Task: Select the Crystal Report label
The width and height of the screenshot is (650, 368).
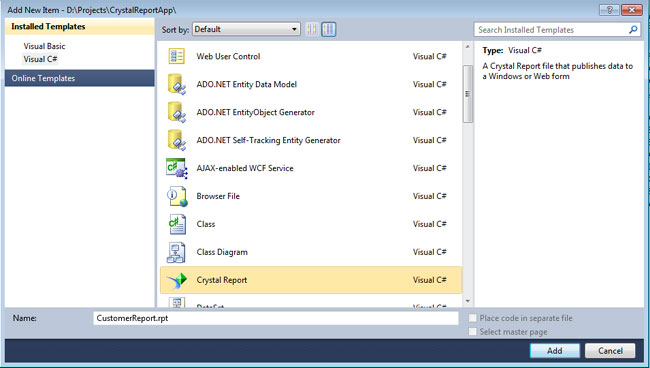Action: click(x=222, y=280)
